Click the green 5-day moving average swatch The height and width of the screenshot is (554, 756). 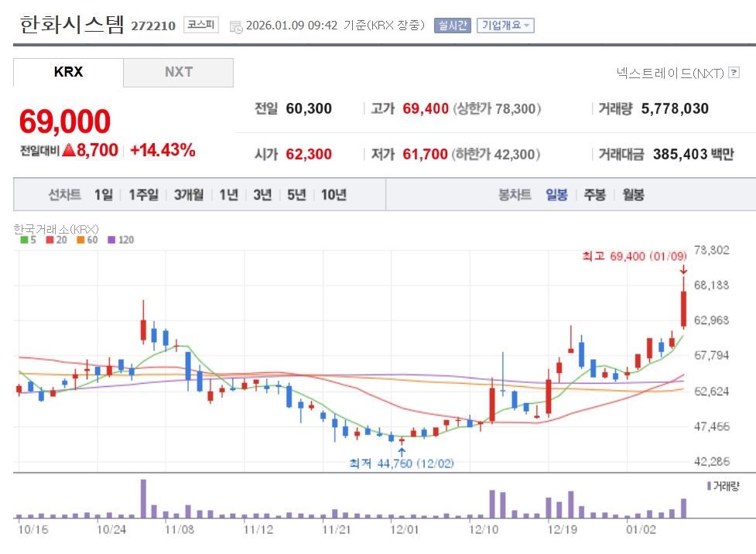coord(24,240)
